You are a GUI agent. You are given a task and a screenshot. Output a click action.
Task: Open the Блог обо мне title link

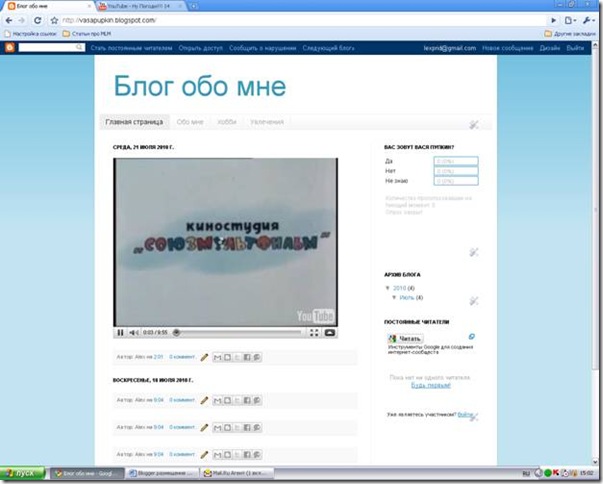click(x=200, y=86)
